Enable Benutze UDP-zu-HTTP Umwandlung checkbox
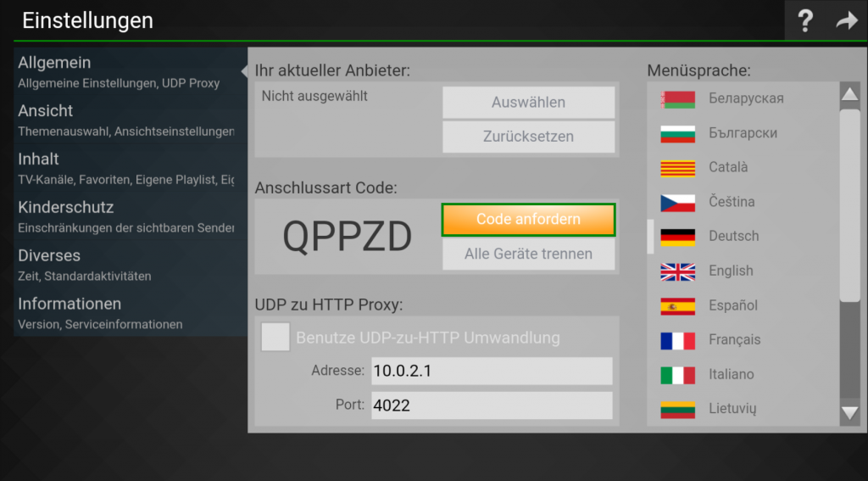Screen dimensions: 868x481 275,337
